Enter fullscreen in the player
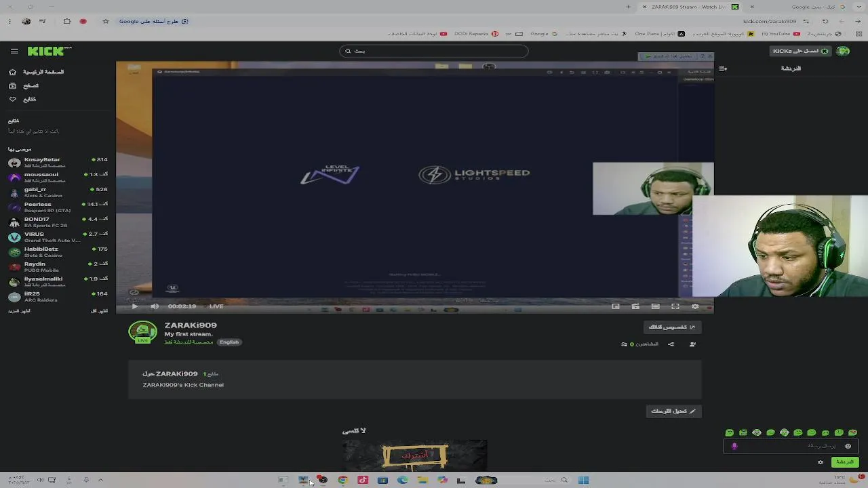Screen dimensions: 868x488 [675, 306]
